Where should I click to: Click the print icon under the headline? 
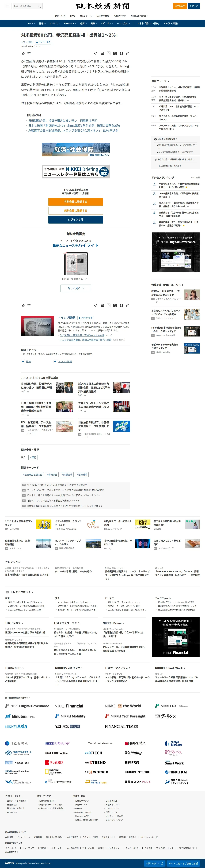pos(96,53)
